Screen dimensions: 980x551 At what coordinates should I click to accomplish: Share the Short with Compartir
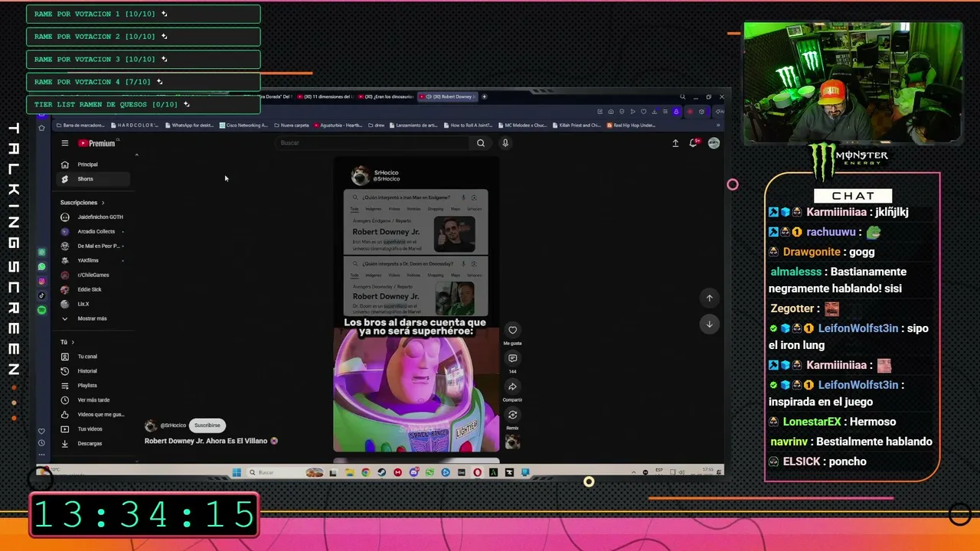[513, 386]
